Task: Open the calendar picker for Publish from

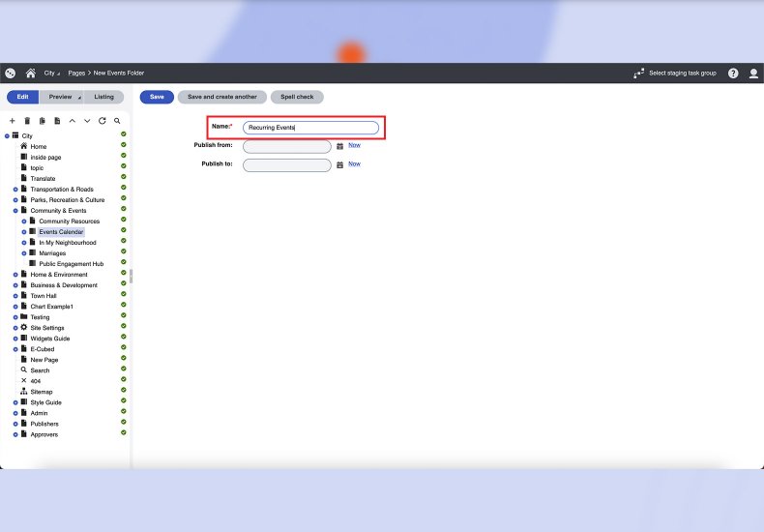Action: pyautogui.click(x=339, y=146)
